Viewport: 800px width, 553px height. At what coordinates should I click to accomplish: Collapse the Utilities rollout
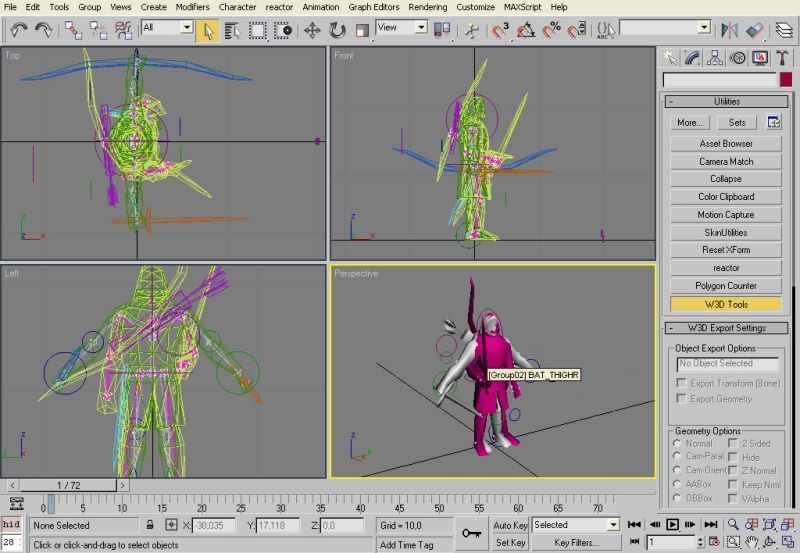(727, 102)
